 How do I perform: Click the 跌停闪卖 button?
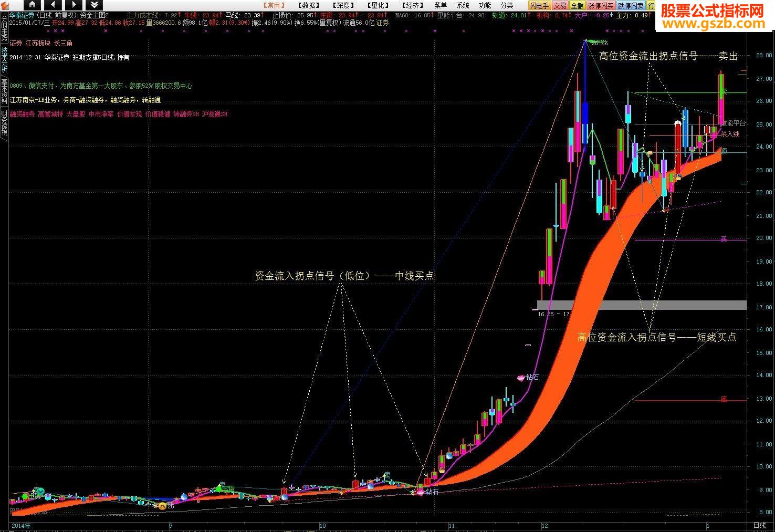tap(631, 5)
